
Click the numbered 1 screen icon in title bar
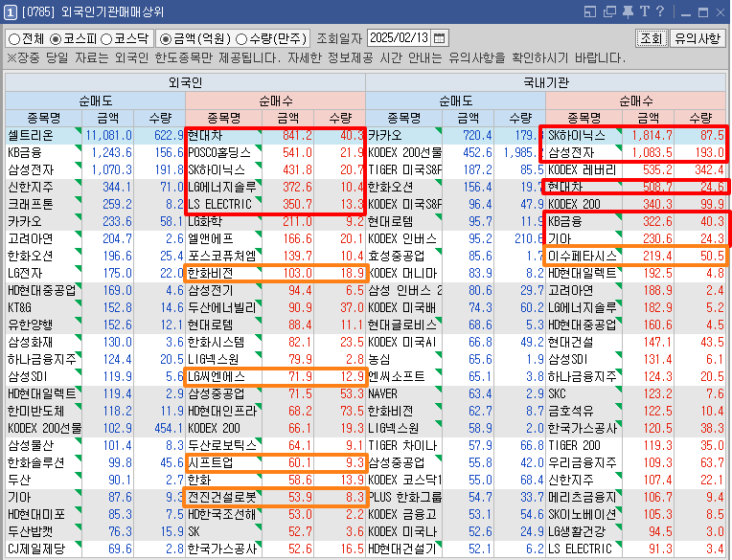coord(10,11)
